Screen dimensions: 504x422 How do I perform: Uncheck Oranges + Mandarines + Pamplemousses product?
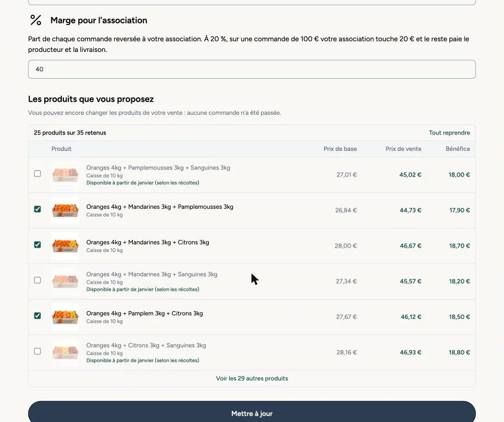[x=38, y=209]
